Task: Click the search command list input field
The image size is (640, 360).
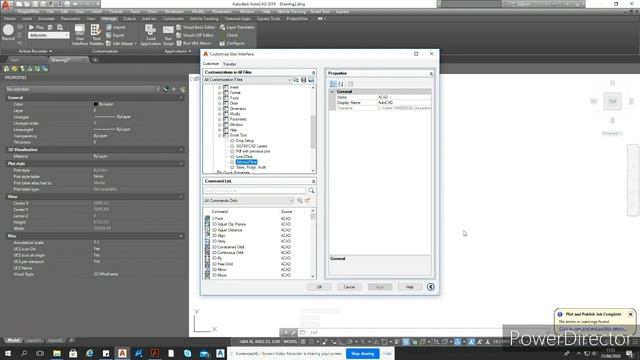Action: click(x=255, y=191)
